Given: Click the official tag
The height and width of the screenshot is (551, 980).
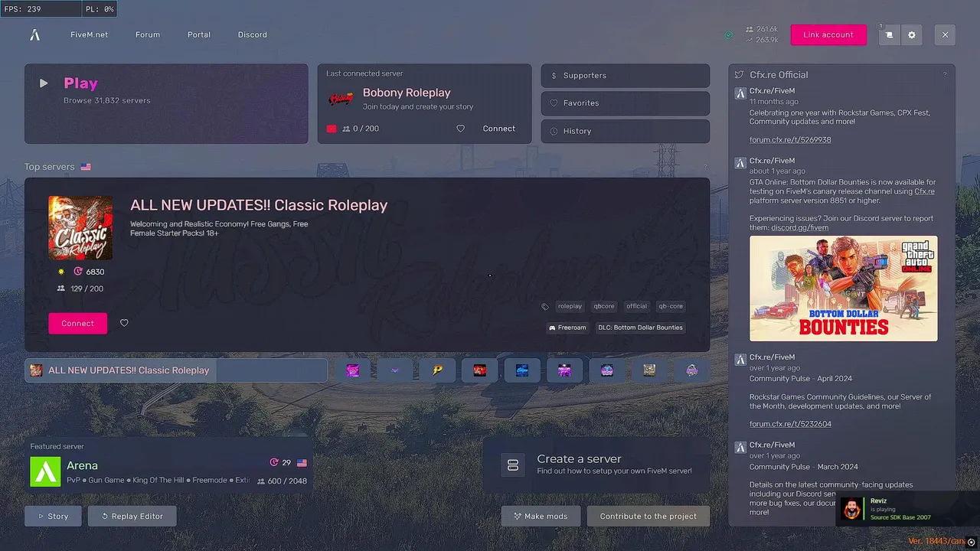Looking at the screenshot, I should point(636,306).
